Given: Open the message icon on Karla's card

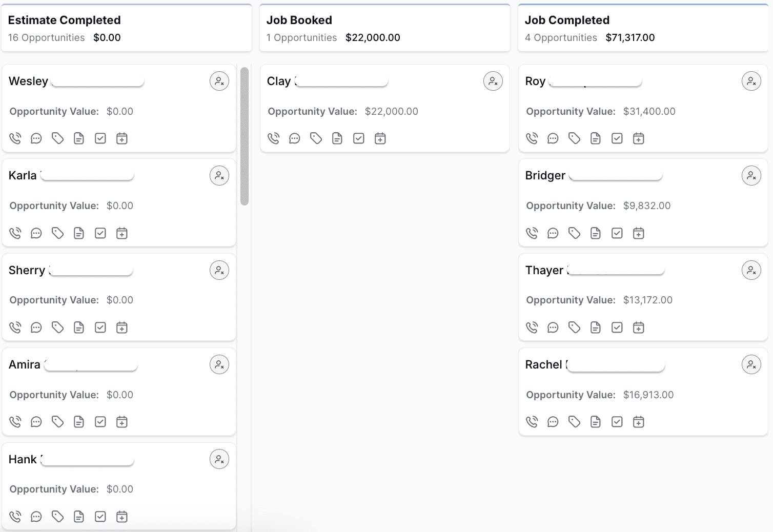Looking at the screenshot, I should pyautogui.click(x=36, y=233).
